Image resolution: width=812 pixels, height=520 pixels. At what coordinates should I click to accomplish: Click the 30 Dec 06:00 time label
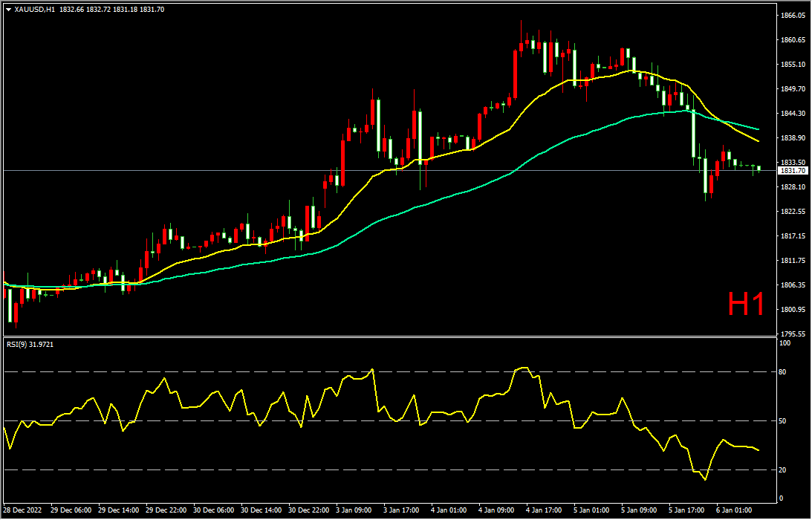pyautogui.click(x=214, y=510)
